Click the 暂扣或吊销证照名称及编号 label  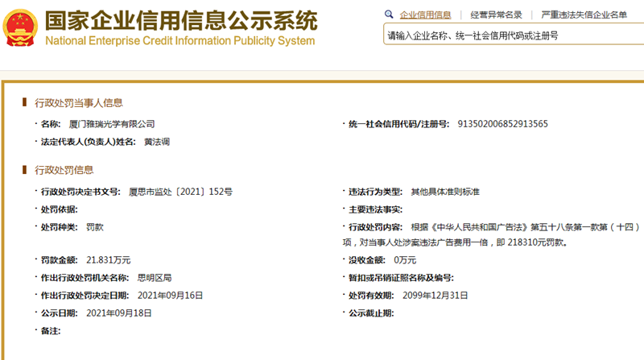pyautogui.click(x=401, y=278)
